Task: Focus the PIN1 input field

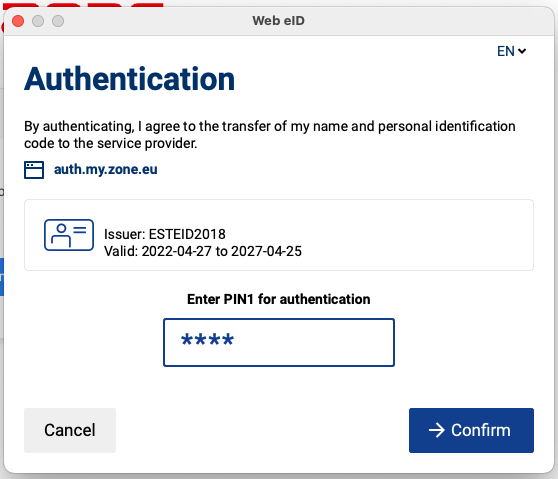Action: click(279, 342)
